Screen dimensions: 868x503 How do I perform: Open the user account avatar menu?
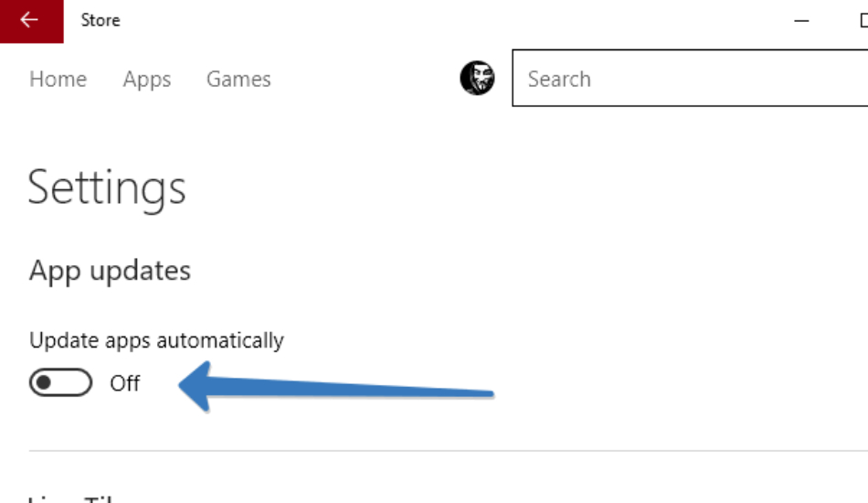tap(477, 78)
